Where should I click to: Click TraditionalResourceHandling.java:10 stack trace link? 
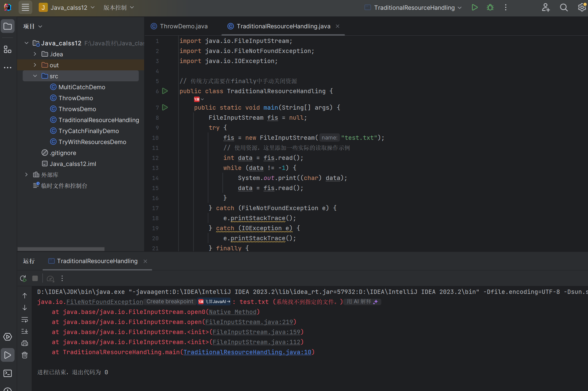point(247,352)
